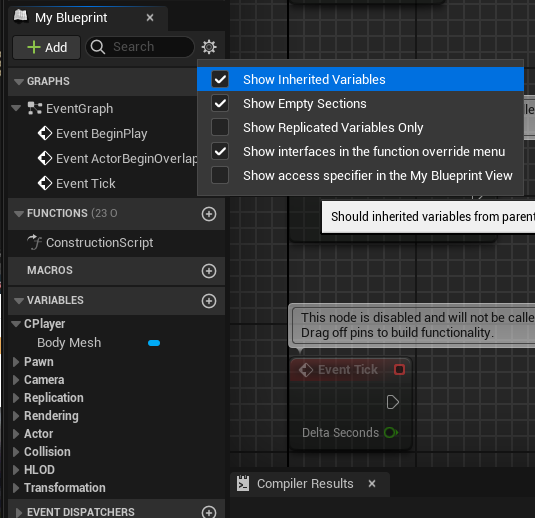Select ConstructionScript function

point(99,243)
